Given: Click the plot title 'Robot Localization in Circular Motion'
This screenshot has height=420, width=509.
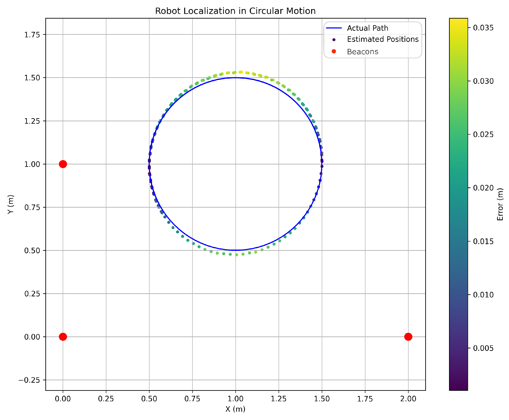Looking at the screenshot, I should point(235,11).
